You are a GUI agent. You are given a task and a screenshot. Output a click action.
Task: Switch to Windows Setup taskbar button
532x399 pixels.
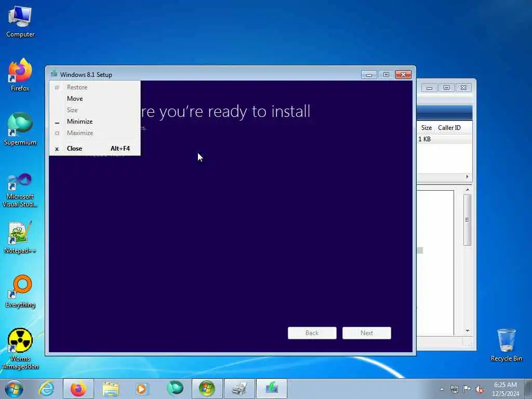point(272,389)
